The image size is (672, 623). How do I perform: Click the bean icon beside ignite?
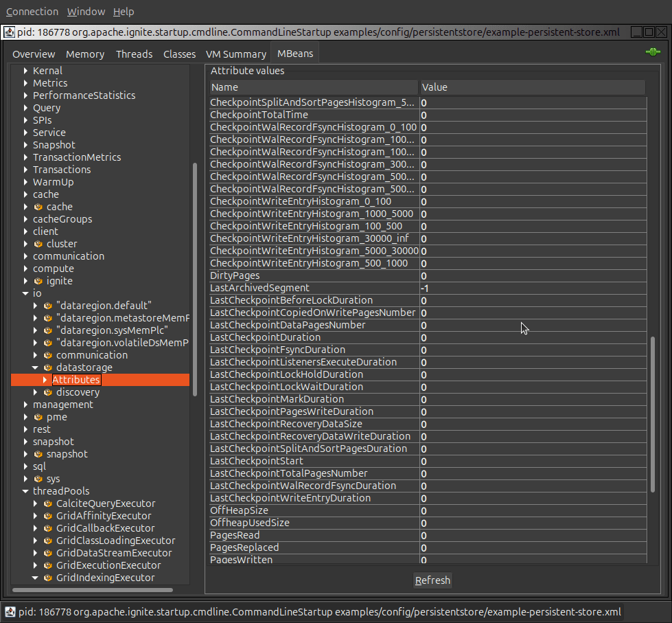pyautogui.click(x=38, y=281)
